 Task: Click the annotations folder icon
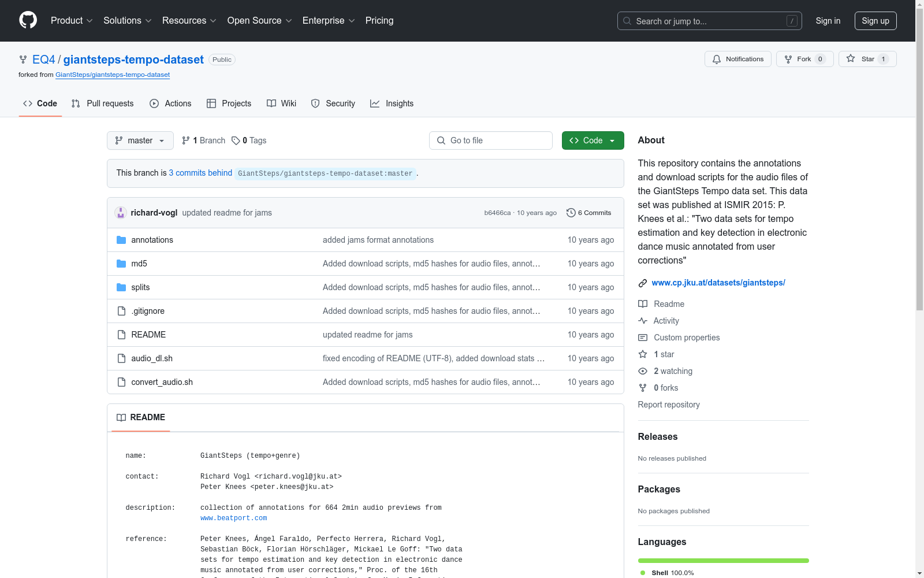coord(121,240)
